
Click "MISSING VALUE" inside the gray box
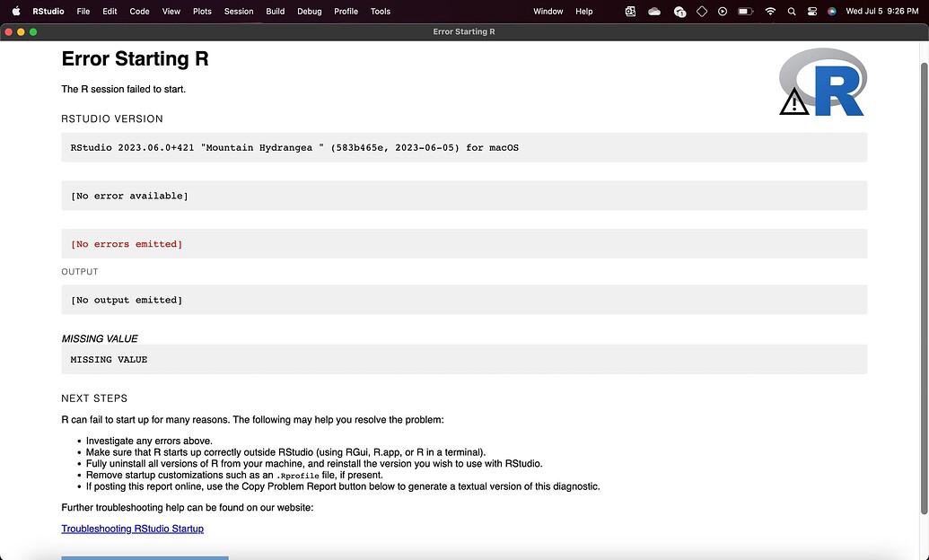(109, 360)
